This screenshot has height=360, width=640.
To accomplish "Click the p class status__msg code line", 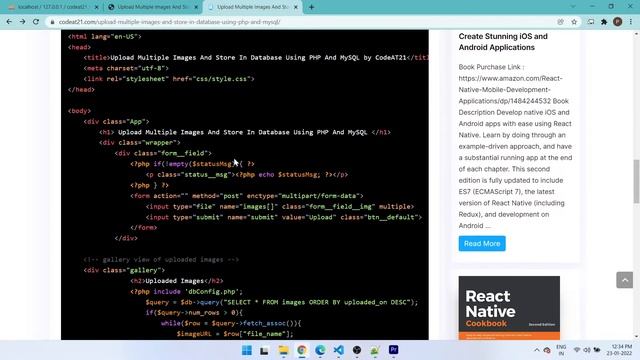I will (x=247, y=174).
